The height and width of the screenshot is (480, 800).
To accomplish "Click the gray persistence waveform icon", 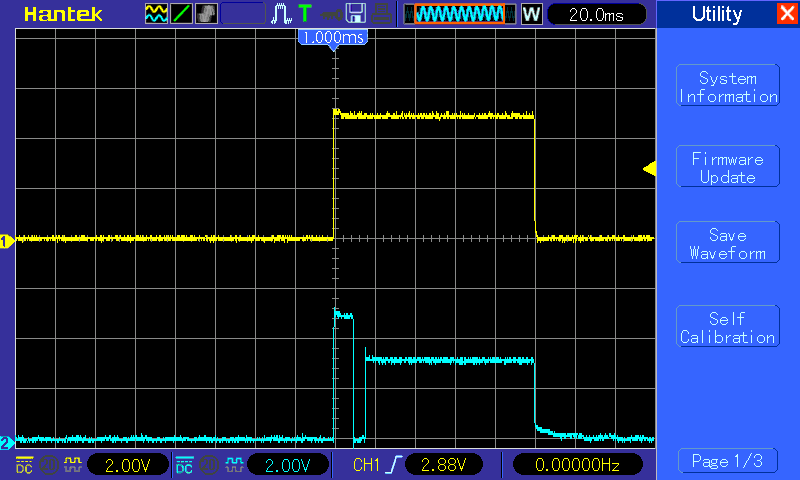I will coord(206,14).
